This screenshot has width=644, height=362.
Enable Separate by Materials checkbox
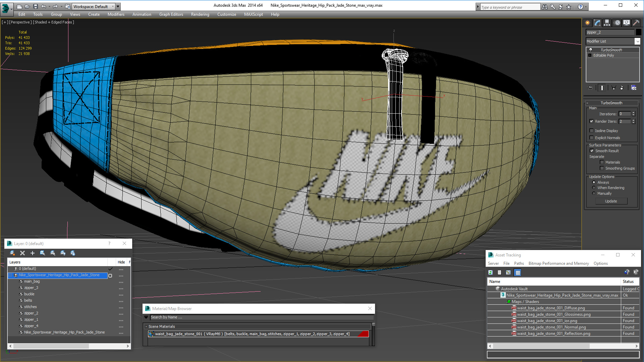[x=602, y=162]
